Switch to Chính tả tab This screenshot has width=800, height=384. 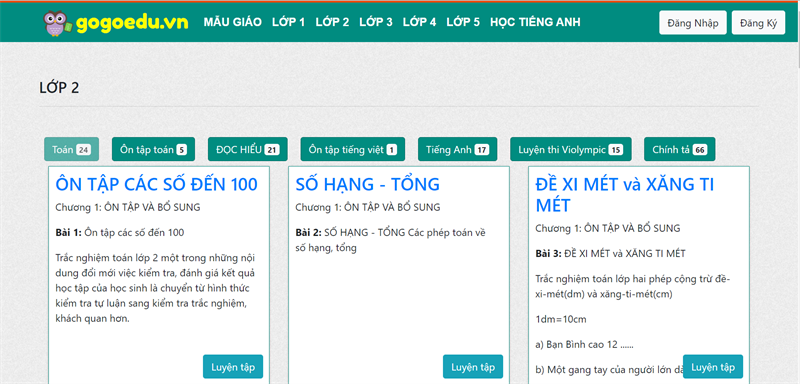[680, 149]
